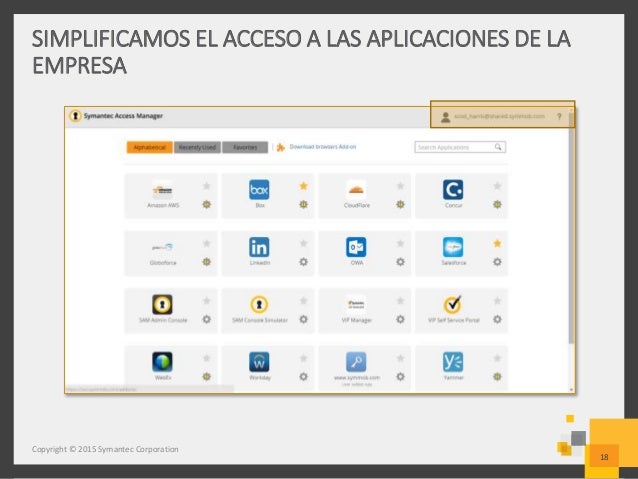This screenshot has width=638, height=479.
Task: Unfavorite Salesforce using its star
Action: 497,243
